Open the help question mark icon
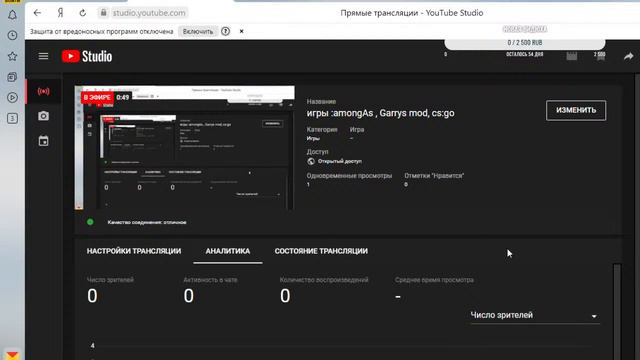The height and width of the screenshot is (360, 640). coord(225,31)
